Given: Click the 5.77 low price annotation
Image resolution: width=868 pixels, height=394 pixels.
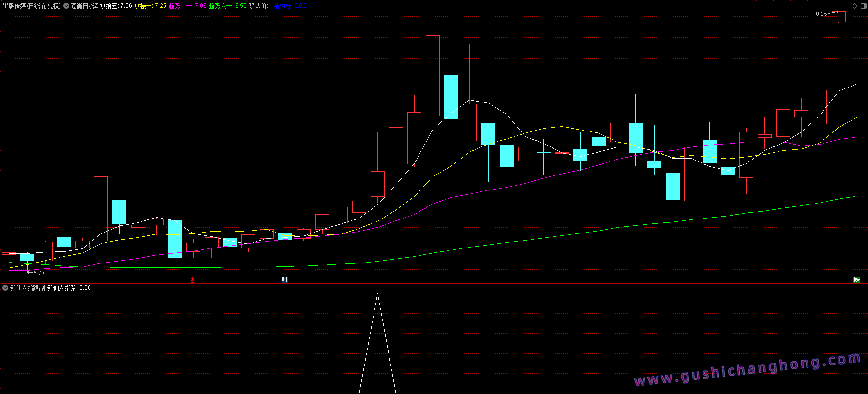Looking at the screenshot, I should (x=39, y=273).
